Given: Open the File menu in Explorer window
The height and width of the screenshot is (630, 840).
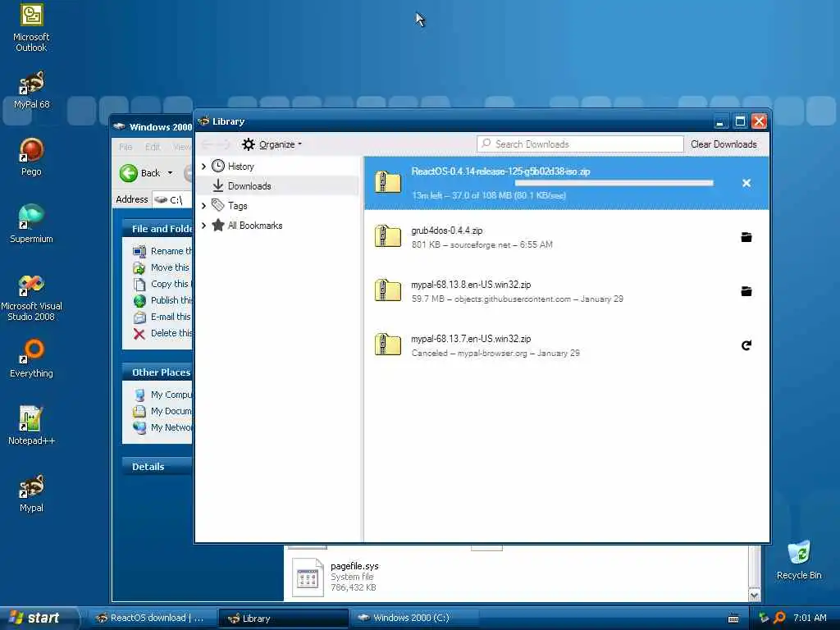Looking at the screenshot, I should pyautogui.click(x=126, y=147).
